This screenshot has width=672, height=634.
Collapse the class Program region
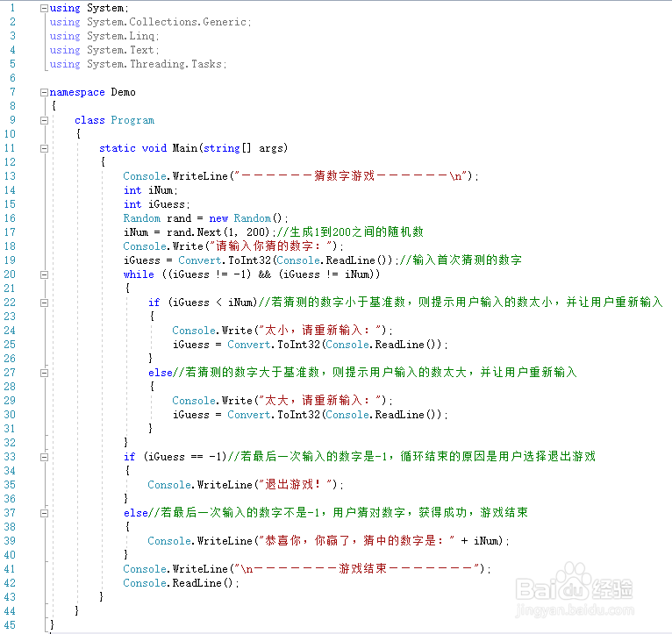pos(44,120)
